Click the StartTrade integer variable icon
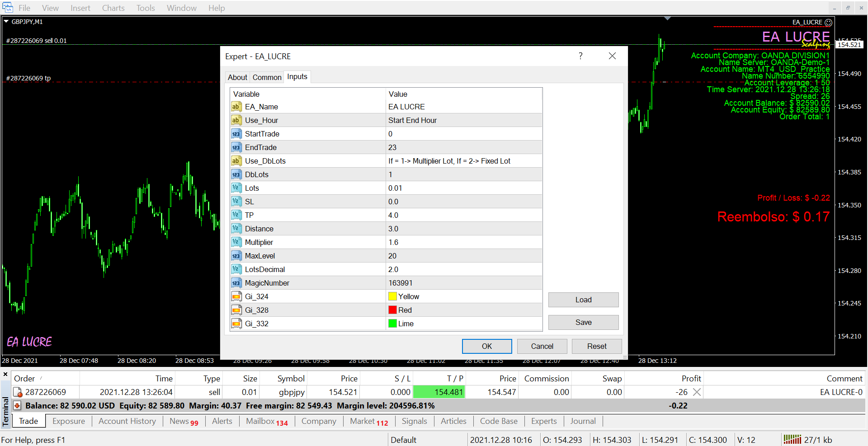This screenshot has height=446, width=868. [236, 134]
